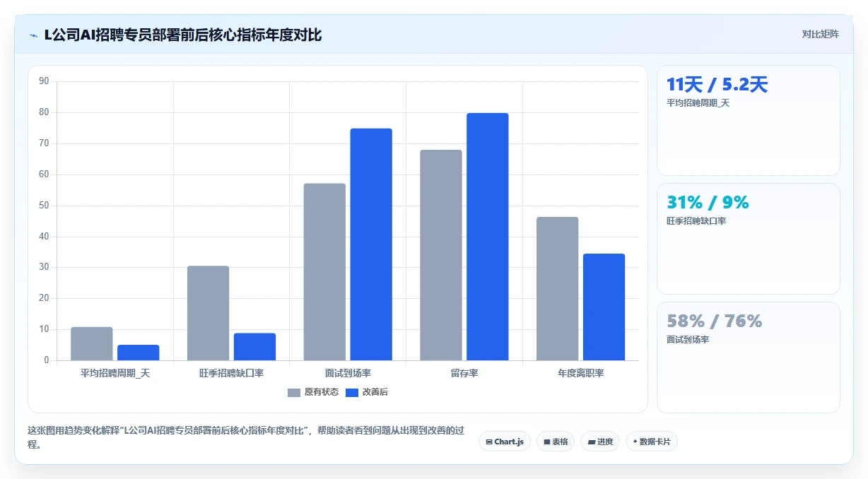
Task: Select the 表格 tag chip
Action: 556,442
